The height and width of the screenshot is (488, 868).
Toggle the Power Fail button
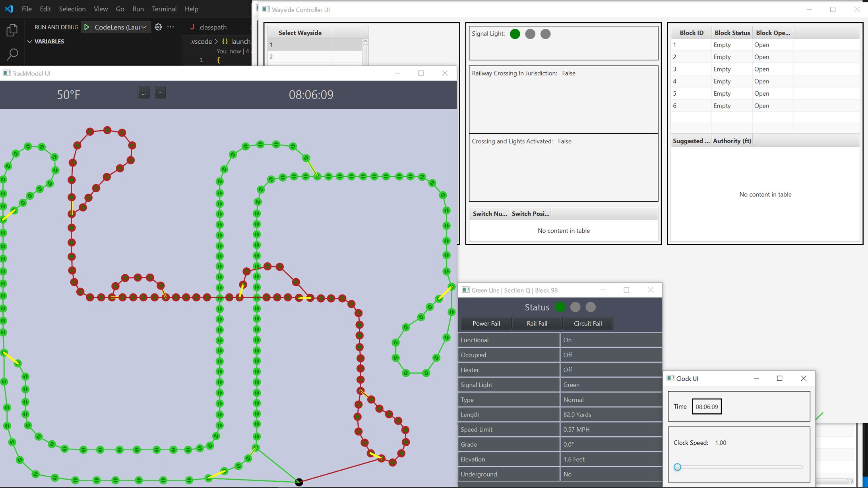coord(486,323)
